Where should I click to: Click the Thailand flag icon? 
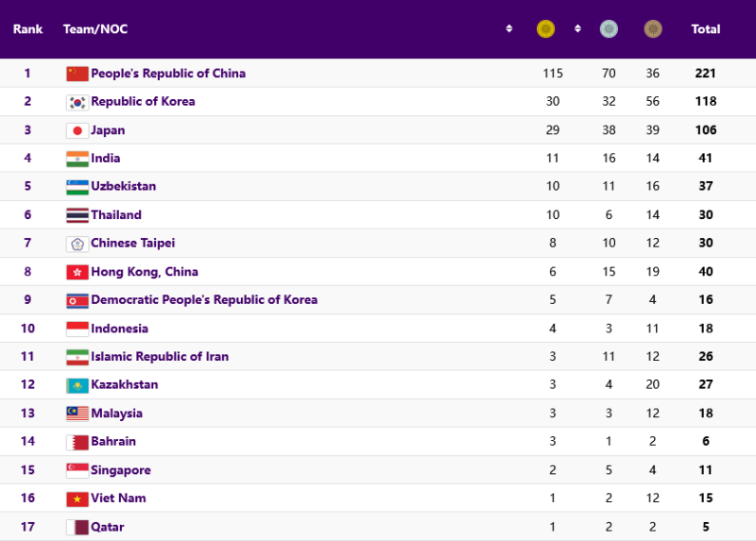click(x=77, y=215)
